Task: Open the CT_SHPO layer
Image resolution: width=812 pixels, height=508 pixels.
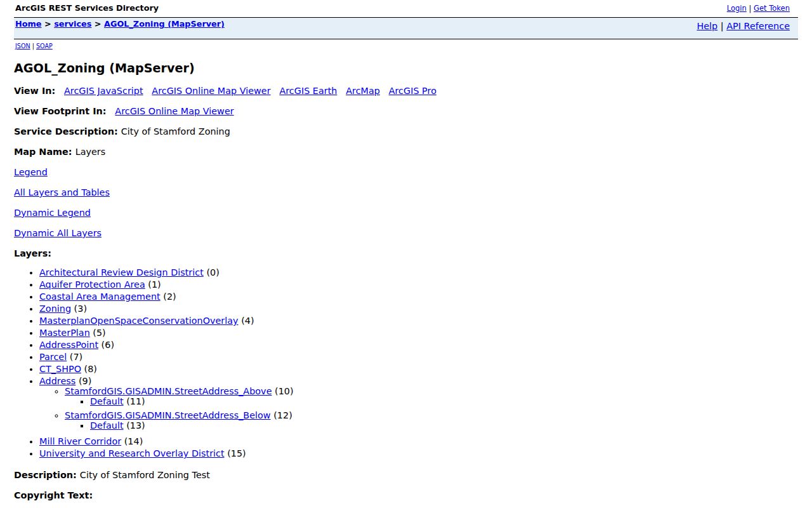Action: pos(60,369)
